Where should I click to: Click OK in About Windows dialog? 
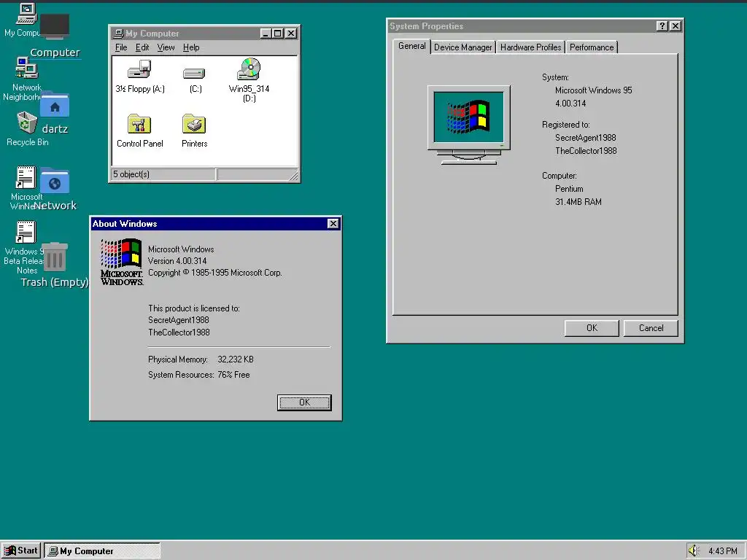coord(304,402)
